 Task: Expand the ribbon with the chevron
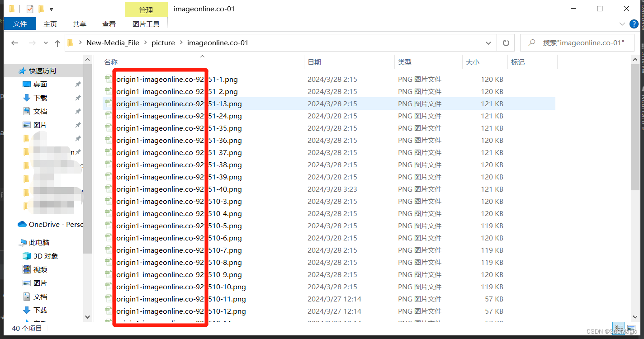pos(622,24)
